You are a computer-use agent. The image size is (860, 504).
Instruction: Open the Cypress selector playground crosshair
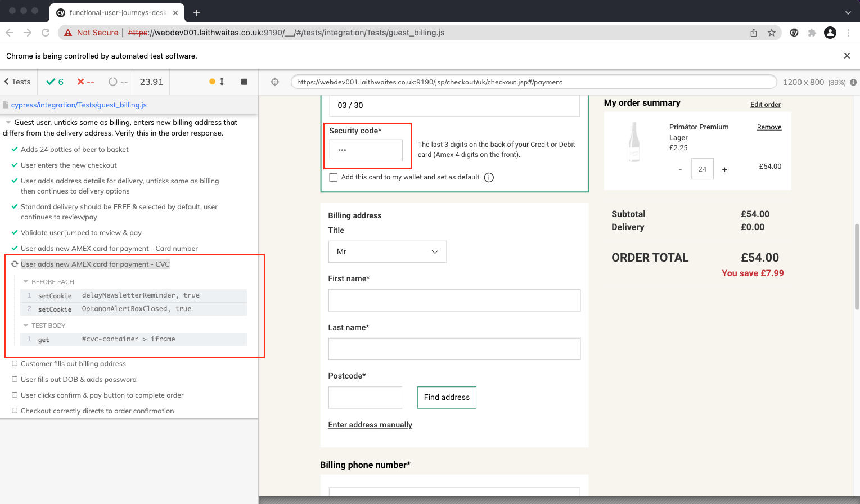point(275,82)
